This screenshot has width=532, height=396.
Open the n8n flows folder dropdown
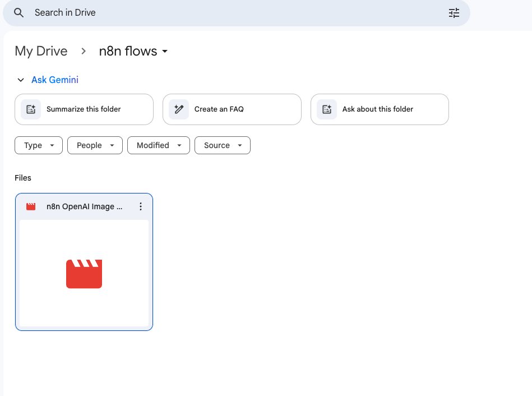(x=133, y=51)
